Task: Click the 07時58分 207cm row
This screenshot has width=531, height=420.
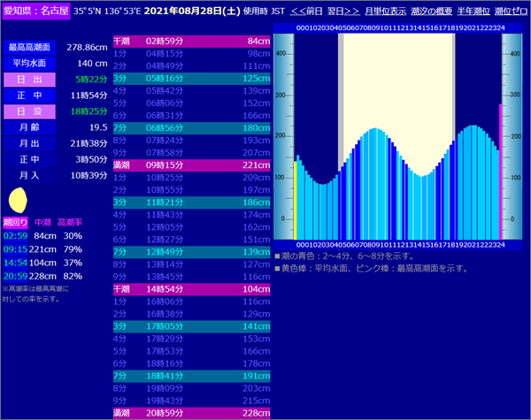Action: pos(192,153)
